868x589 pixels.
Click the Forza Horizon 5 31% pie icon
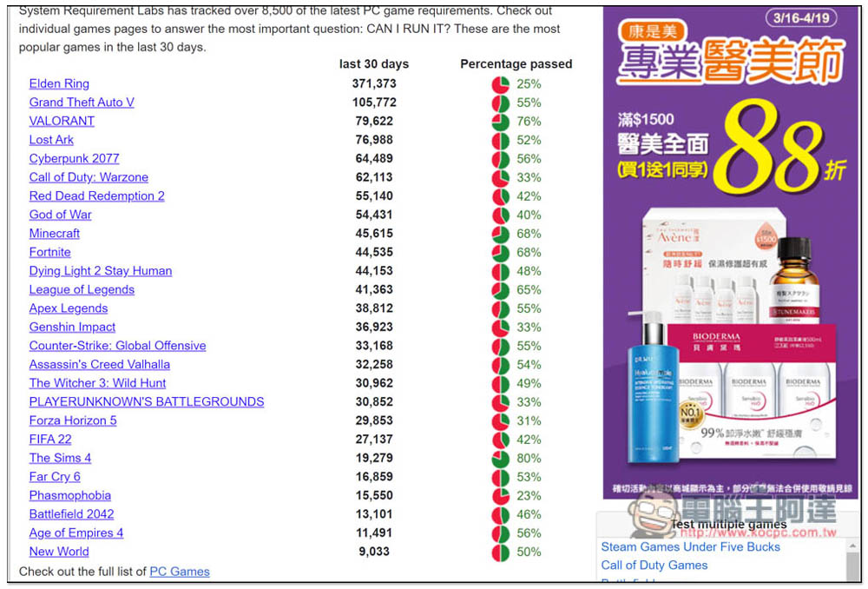tap(501, 421)
